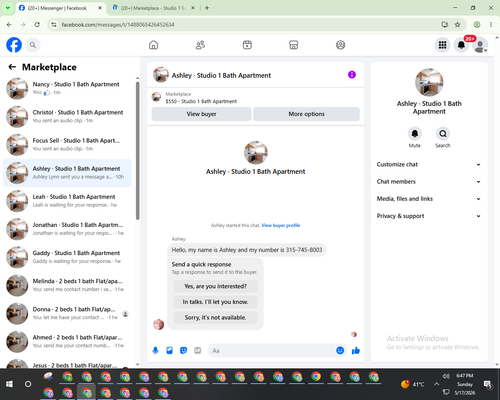500x400 pixels.
Task: Open the account profile avatar menu
Action: pos(480,45)
